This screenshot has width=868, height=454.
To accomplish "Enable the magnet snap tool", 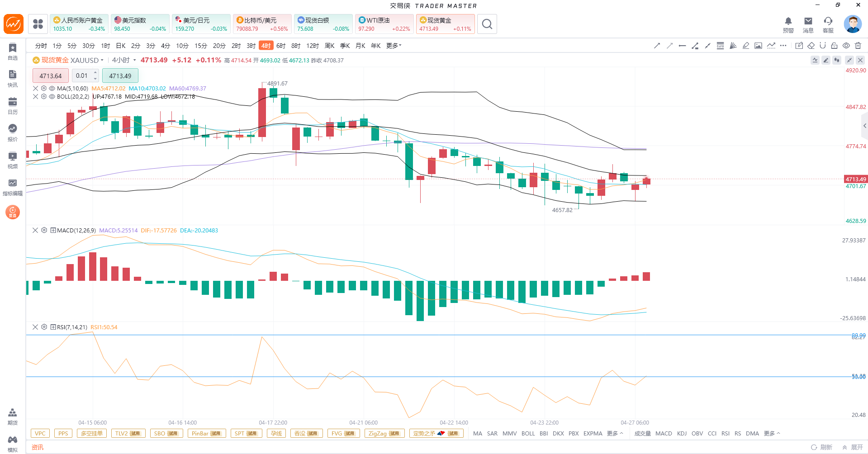I will tap(823, 46).
